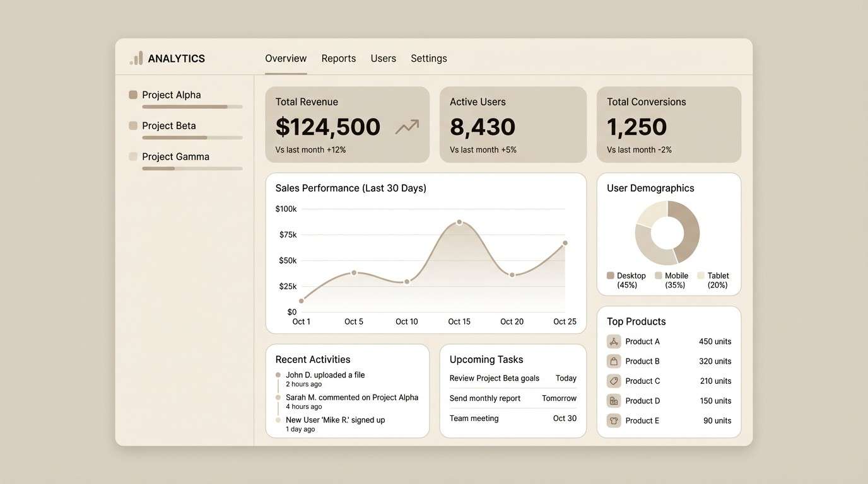Click the t-shirt icon beside Product E
Screen dimensions: 868x484
pyautogui.click(x=614, y=420)
